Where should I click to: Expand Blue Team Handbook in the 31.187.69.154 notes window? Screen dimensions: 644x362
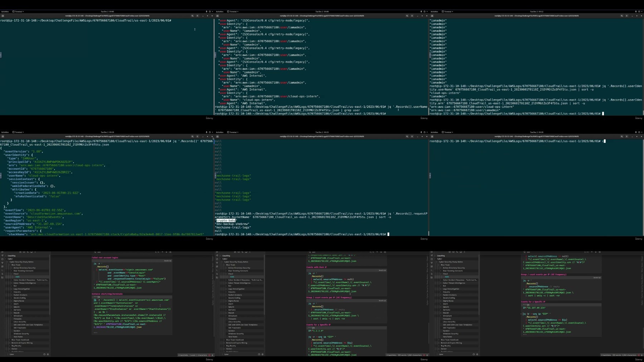pyautogui.click(x=439, y=340)
